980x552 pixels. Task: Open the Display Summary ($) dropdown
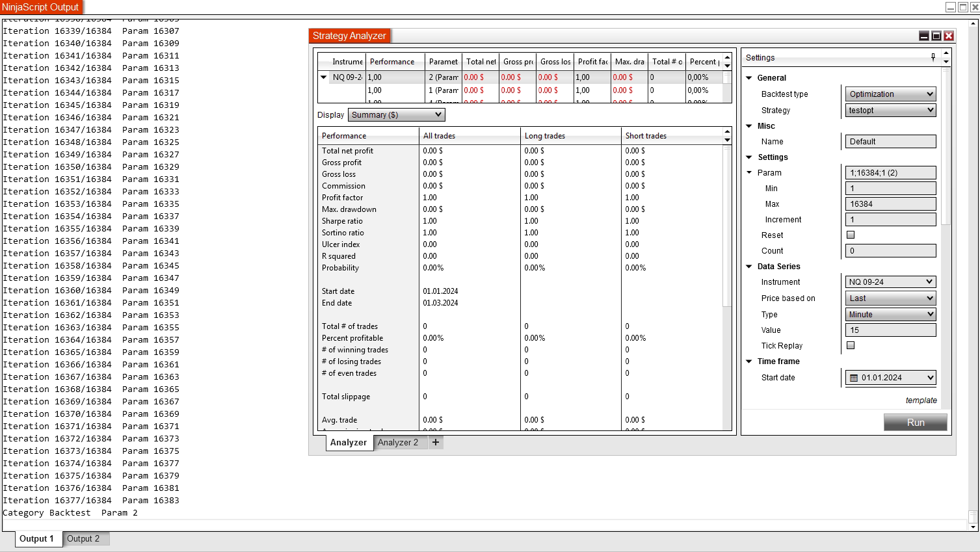tap(397, 115)
